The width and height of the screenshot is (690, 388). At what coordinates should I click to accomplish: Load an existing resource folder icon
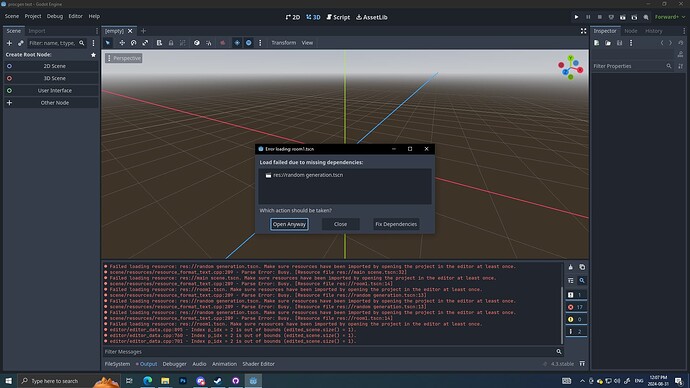pyautogui.click(x=608, y=43)
